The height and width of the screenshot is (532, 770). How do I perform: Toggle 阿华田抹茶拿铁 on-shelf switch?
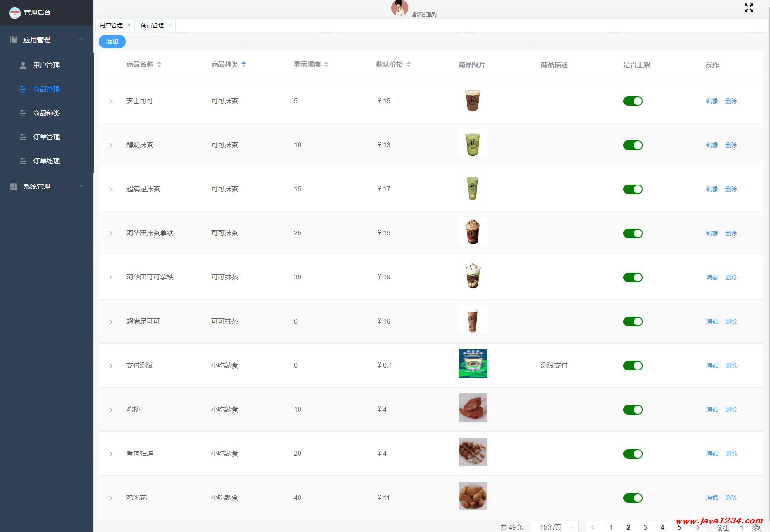[x=632, y=233]
